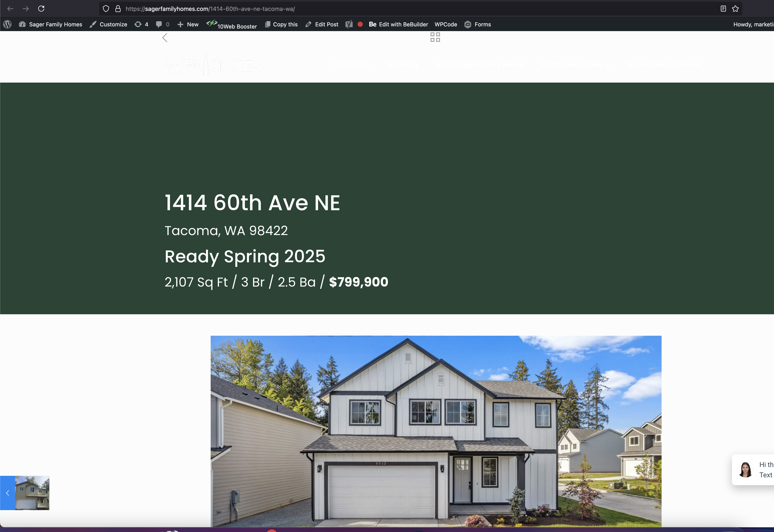The width and height of the screenshot is (774, 532).
Task: Toggle the grid view layout icon
Action: 435,37
